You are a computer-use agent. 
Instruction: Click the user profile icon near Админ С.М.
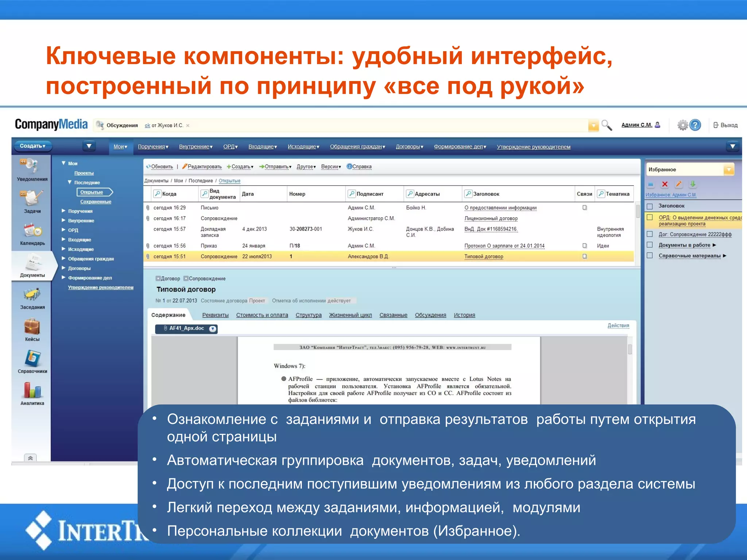click(x=658, y=125)
